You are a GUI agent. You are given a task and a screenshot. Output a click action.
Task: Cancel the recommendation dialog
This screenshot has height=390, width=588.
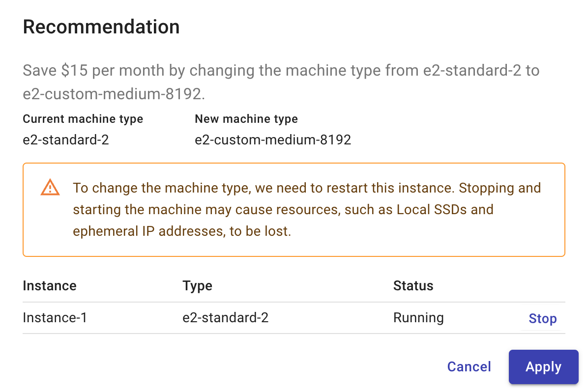click(x=469, y=367)
